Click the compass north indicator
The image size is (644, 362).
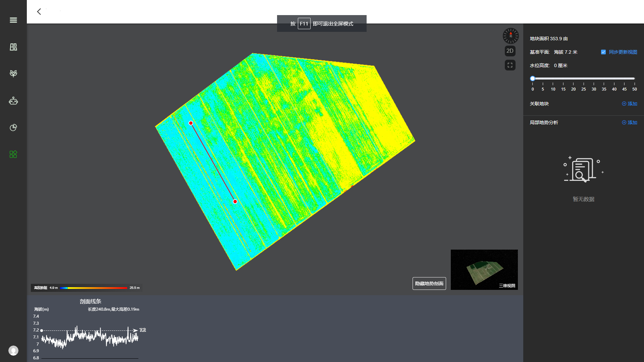point(511,36)
